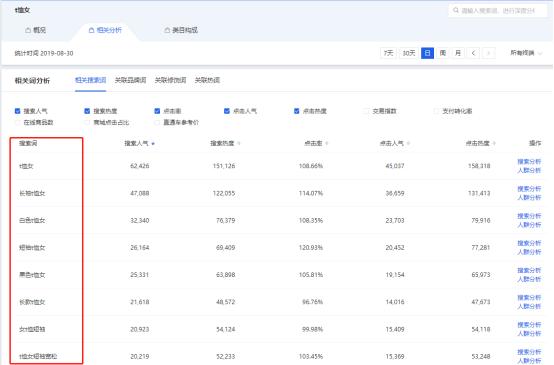Select the 月 period button

click(458, 53)
